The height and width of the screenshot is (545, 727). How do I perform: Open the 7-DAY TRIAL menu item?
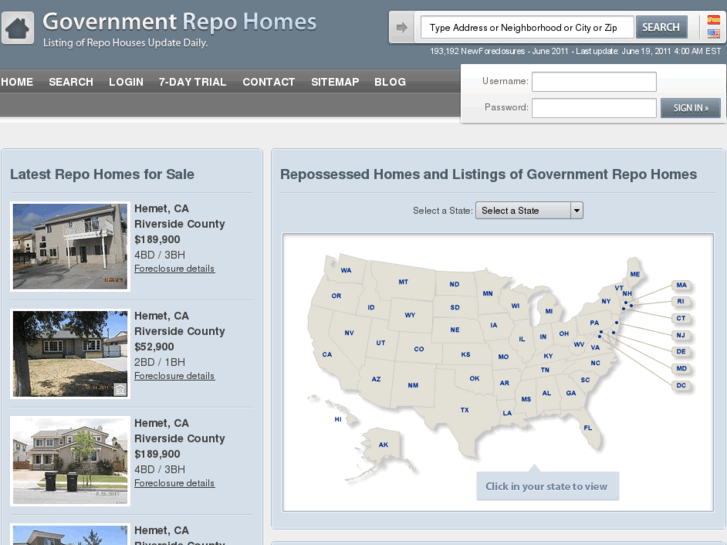(192, 82)
